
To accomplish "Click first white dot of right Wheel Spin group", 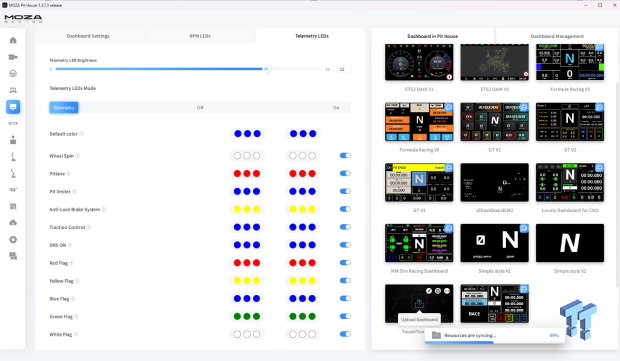I will tap(293, 156).
